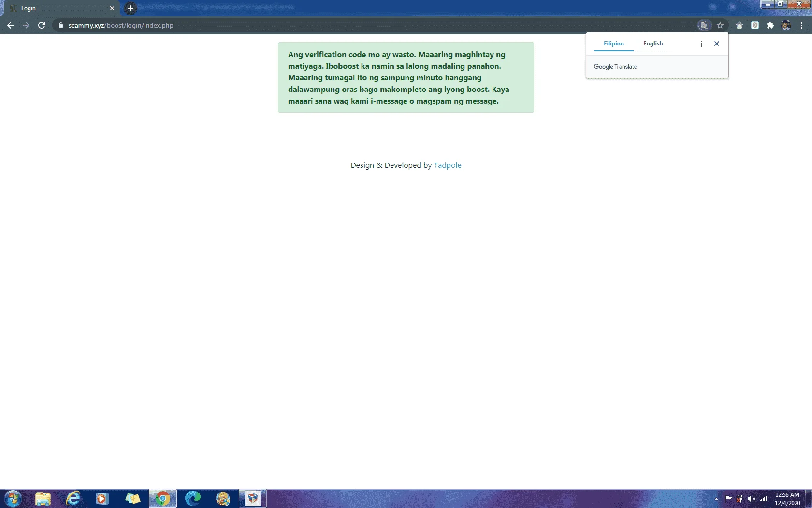Open the VirtualBox taskbar icon
Image resolution: width=812 pixels, height=508 pixels.
pyautogui.click(x=253, y=498)
